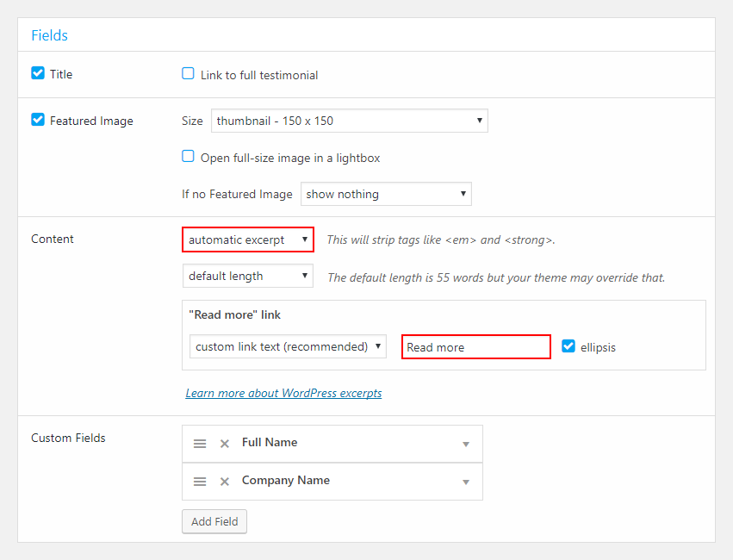Click the Read more text input field
Viewport: 733px width, 560px height.
coord(476,347)
